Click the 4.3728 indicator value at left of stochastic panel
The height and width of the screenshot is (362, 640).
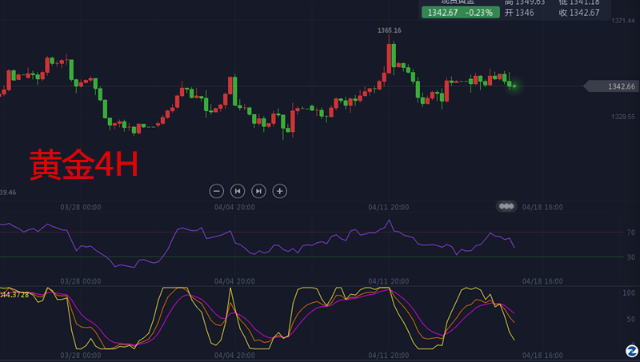14,295
